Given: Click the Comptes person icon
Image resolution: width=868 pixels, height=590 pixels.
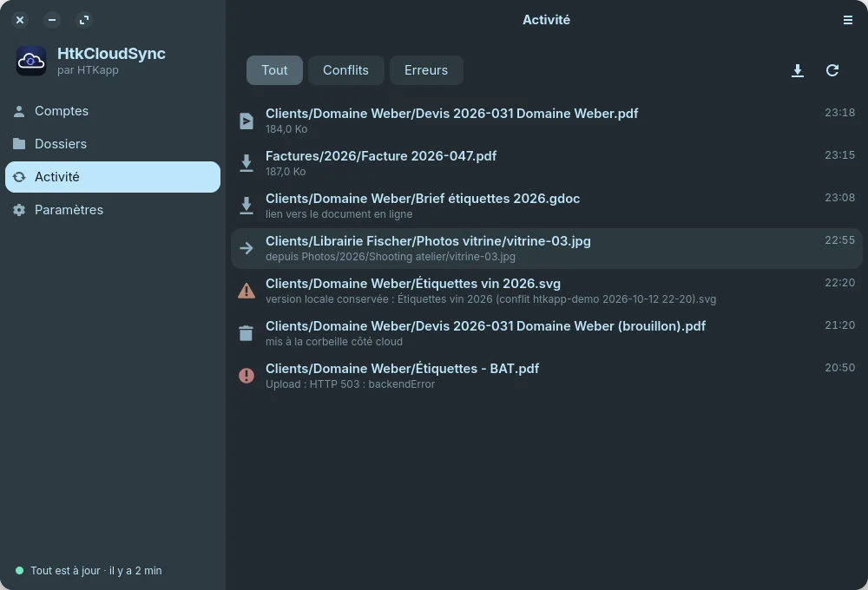Looking at the screenshot, I should pos(19,111).
